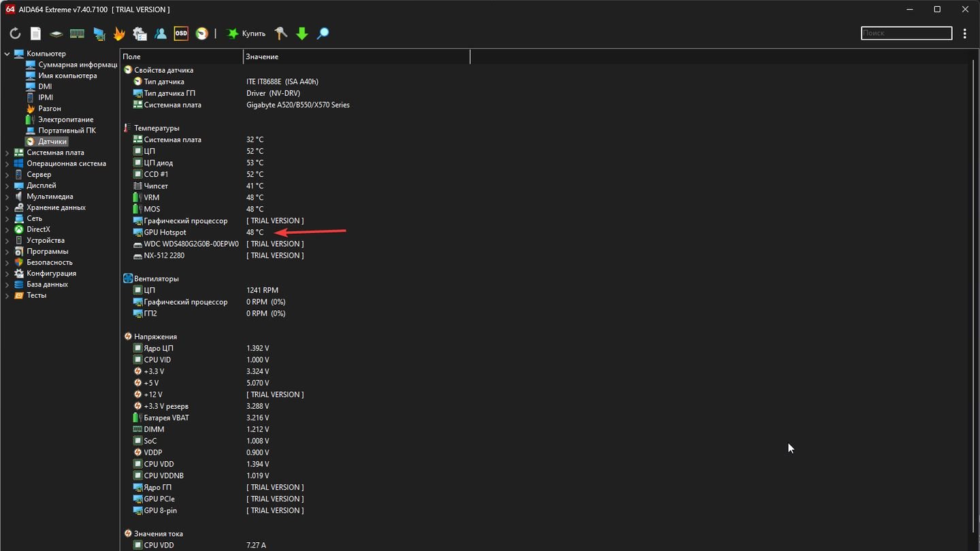This screenshot has height=551, width=980.
Task: Click the Тесты tree item
Action: (x=31, y=295)
